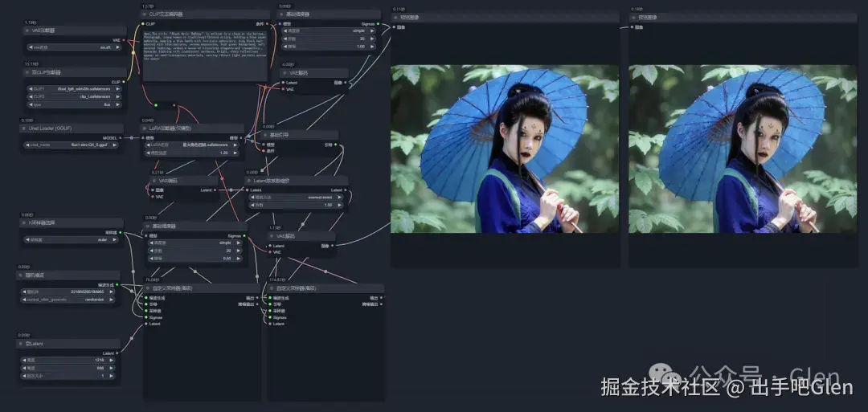
Task: Increase 批次大小 with its right arrow
Action: coord(111,376)
